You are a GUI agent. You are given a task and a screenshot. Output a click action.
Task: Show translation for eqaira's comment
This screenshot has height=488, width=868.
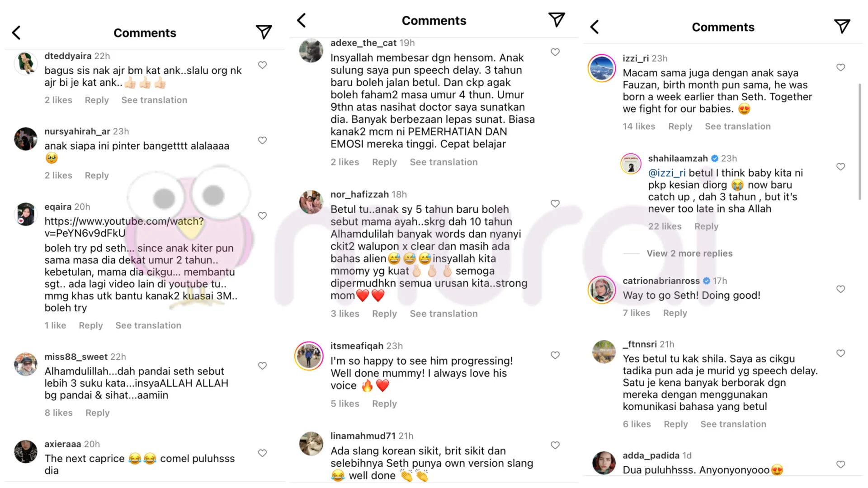click(x=148, y=325)
